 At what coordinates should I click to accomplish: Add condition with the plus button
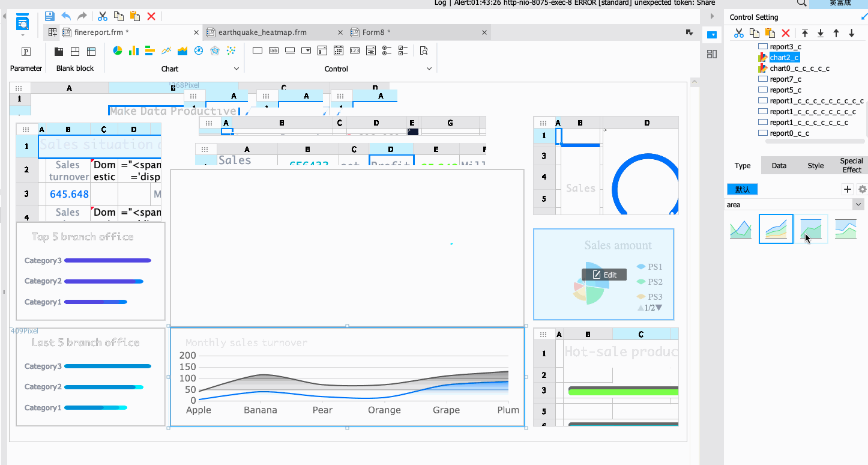pyautogui.click(x=848, y=189)
